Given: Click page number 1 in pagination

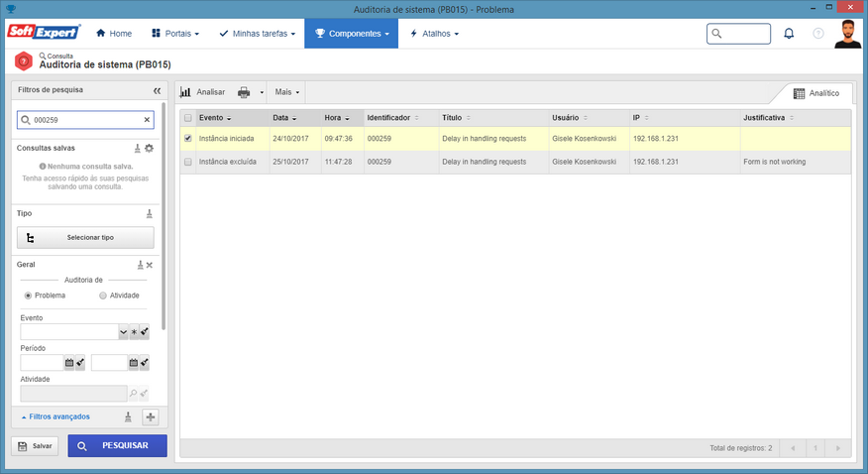Looking at the screenshot, I should tap(814, 448).
